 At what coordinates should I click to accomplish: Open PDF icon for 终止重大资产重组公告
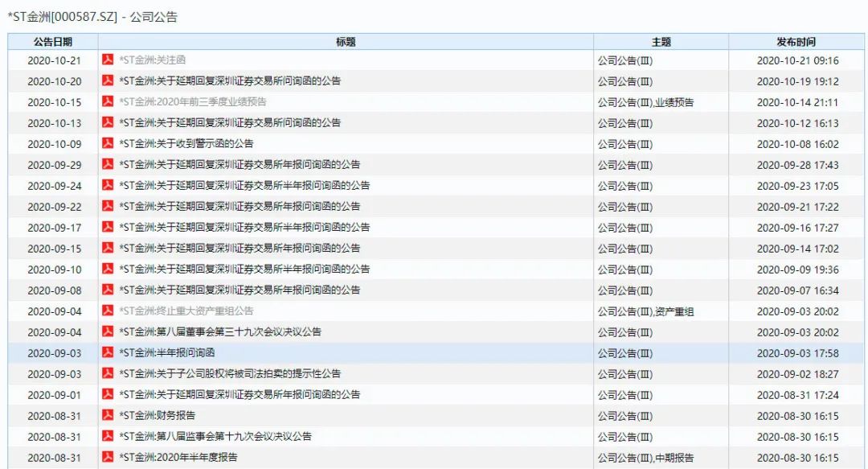pos(108,311)
